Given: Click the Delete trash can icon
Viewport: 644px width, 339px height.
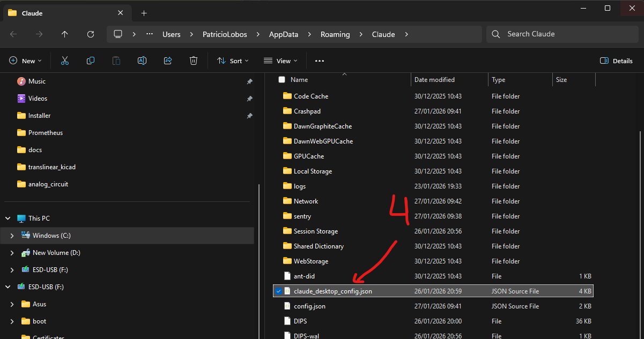Looking at the screenshot, I should pyautogui.click(x=194, y=61).
